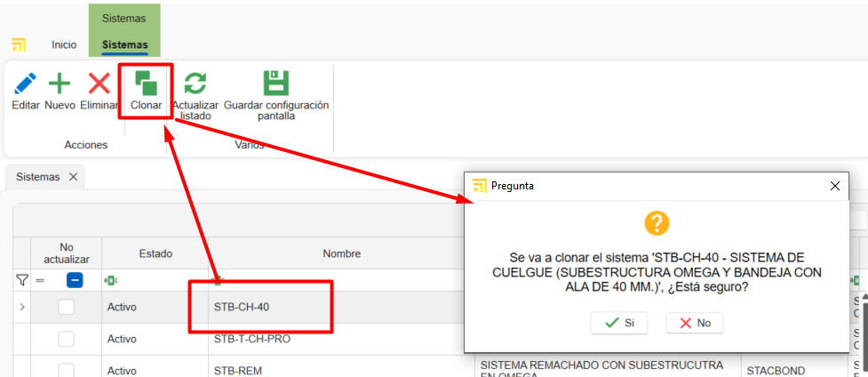868x377 pixels.
Task: Click the green Nuevo plus icon
Action: click(x=60, y=84)
